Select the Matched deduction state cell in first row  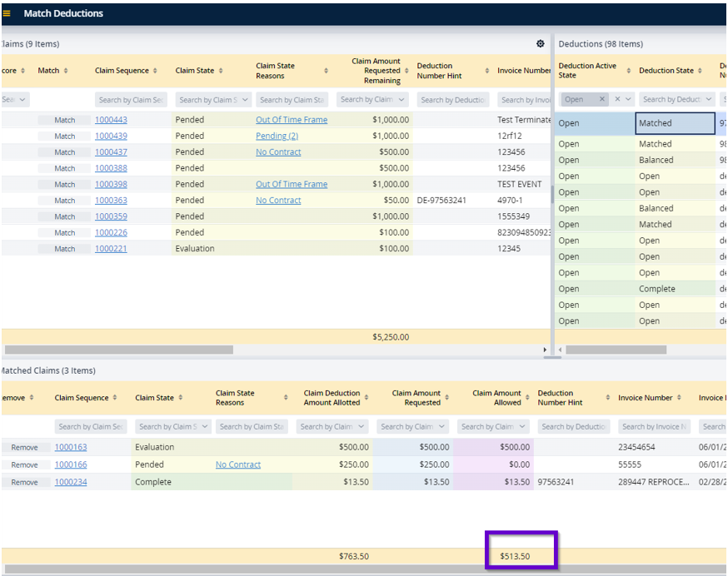[674, 123]
